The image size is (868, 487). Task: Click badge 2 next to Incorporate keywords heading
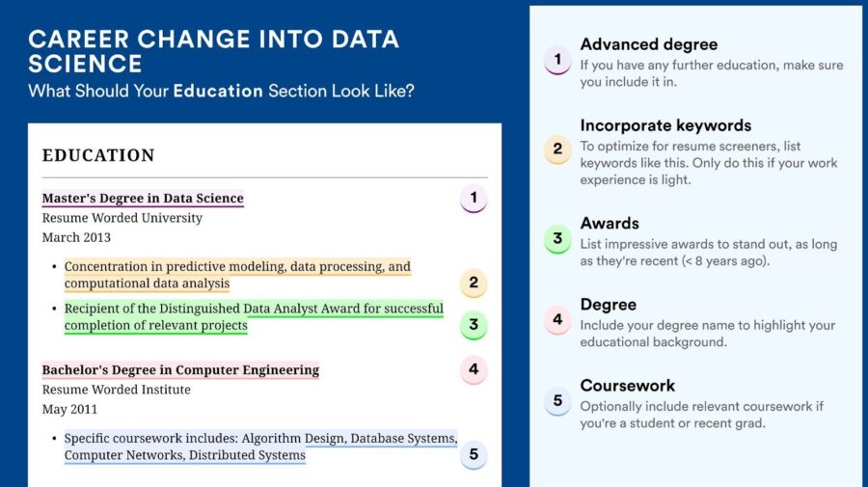point(557,149)
